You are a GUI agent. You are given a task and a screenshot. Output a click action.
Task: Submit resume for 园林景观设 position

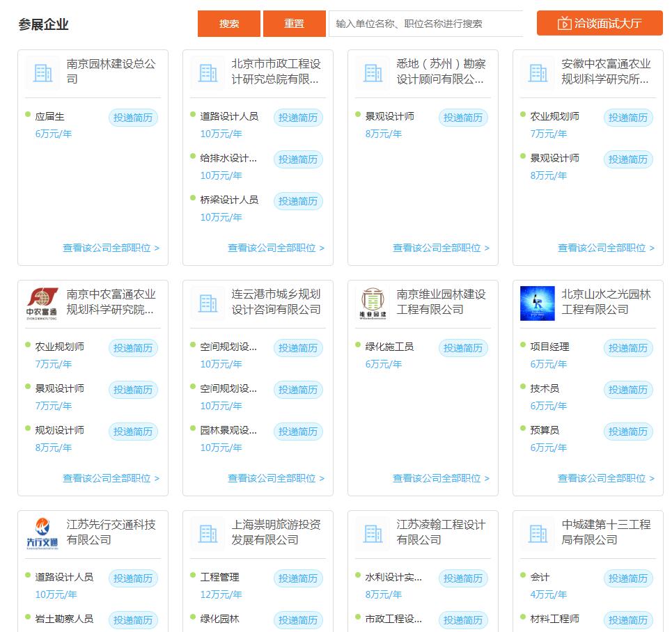(298, 432)
